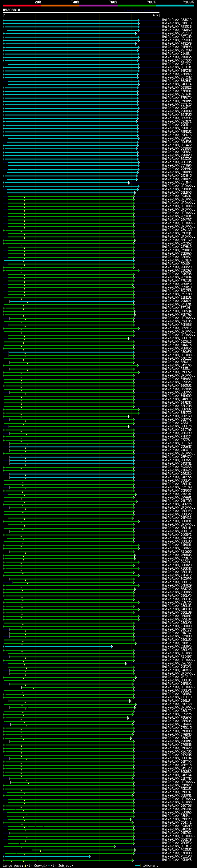This screenshot has height=868, width=197.
Task: Click the UniRef100_C6T530 label
Action: click(177, 61)
